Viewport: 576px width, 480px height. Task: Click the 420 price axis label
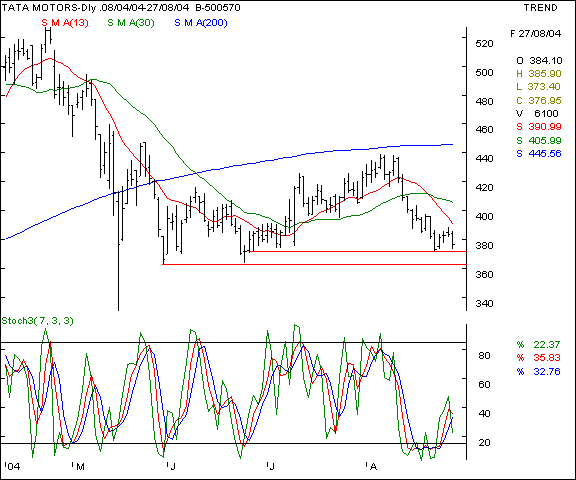pyautogui.click(x=484, y=188)
